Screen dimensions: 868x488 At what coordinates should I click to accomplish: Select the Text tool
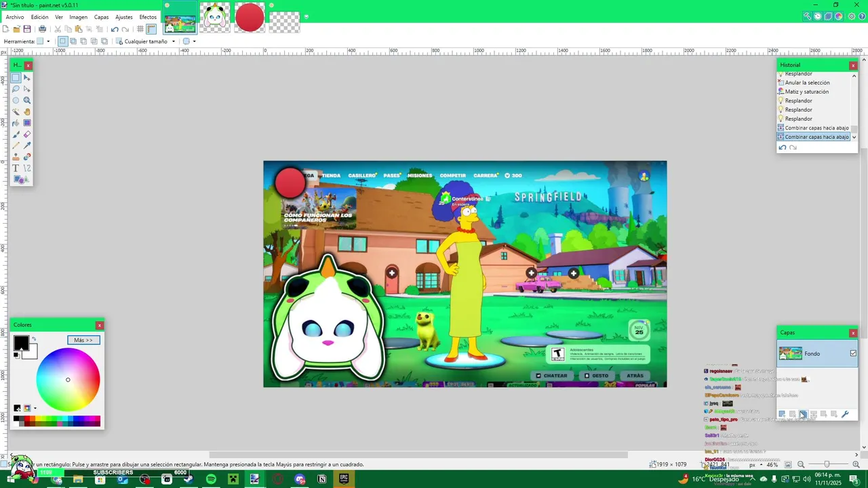[16, 168]
